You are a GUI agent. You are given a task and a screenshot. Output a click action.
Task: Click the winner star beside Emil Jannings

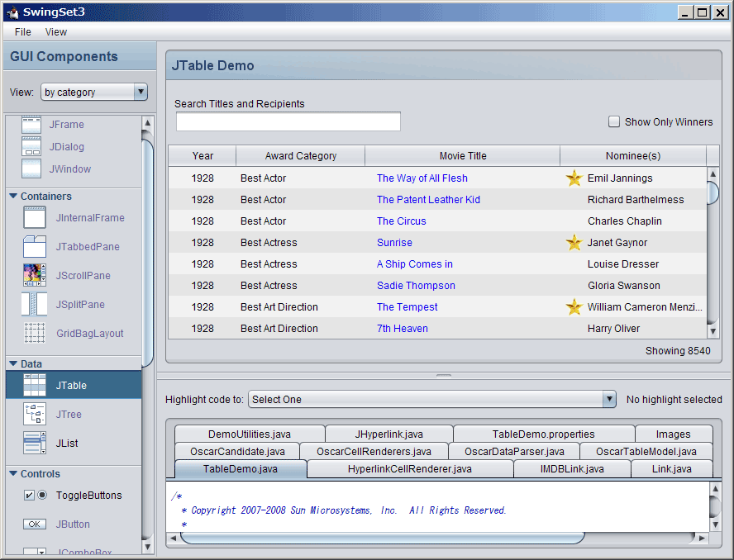[x=574, y=178]
